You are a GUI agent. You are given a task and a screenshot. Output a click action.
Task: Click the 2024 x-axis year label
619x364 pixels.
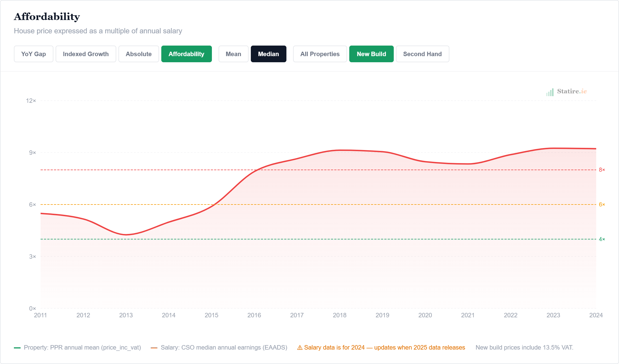[596, 315]
